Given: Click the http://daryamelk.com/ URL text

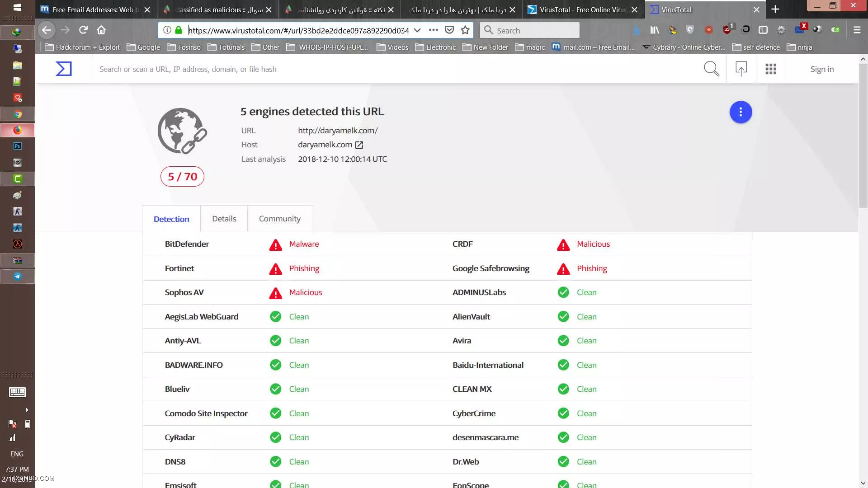Looking at the screenshot, I should tap(338, 131).
